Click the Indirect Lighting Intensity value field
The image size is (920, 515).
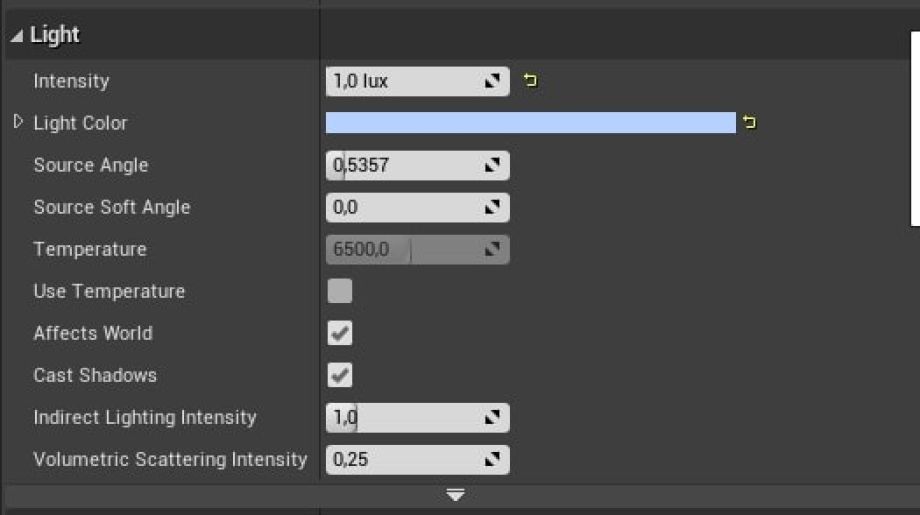[400, 417]
